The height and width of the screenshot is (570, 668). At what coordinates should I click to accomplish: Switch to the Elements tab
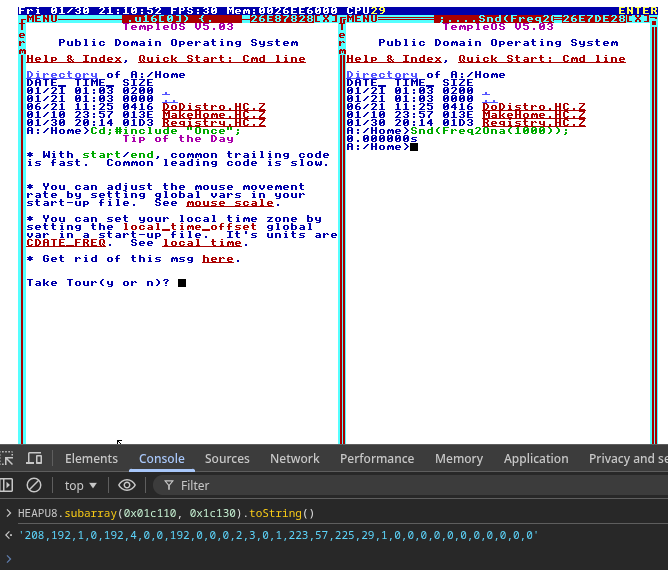point(91,459)
